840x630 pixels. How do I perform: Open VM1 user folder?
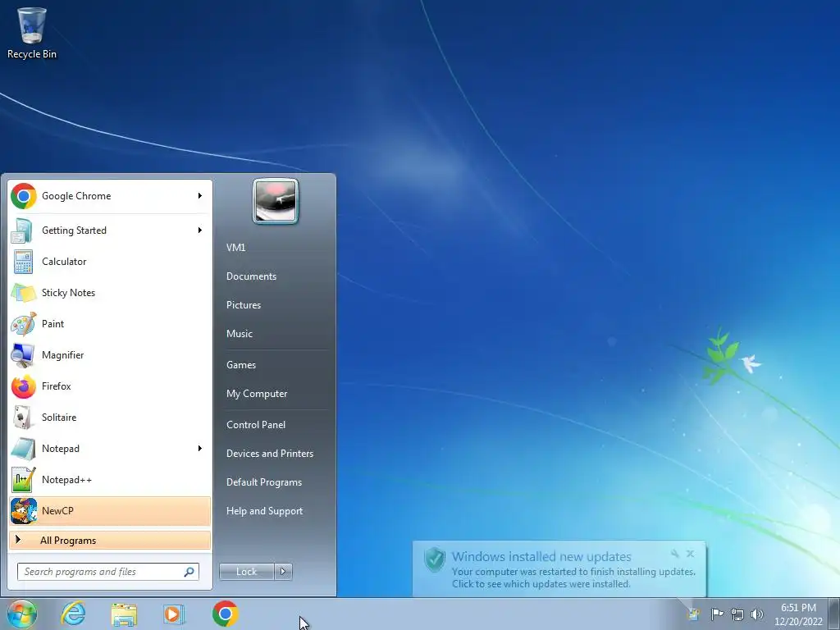coord(235,248)
